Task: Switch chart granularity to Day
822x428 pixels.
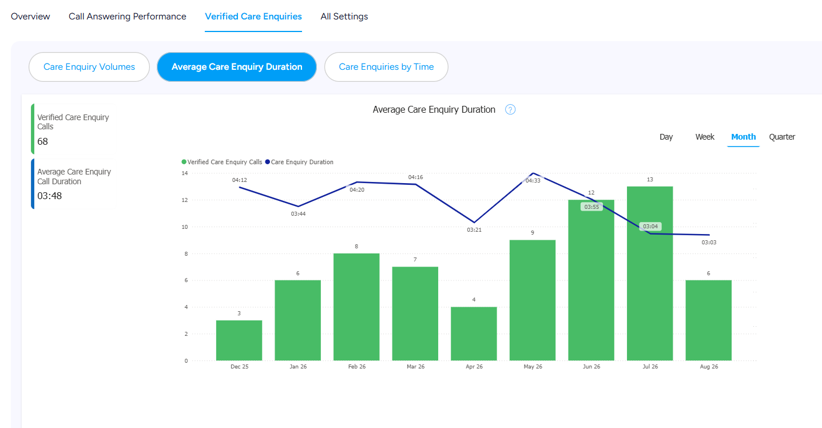Action: click(x=666, y=137)
